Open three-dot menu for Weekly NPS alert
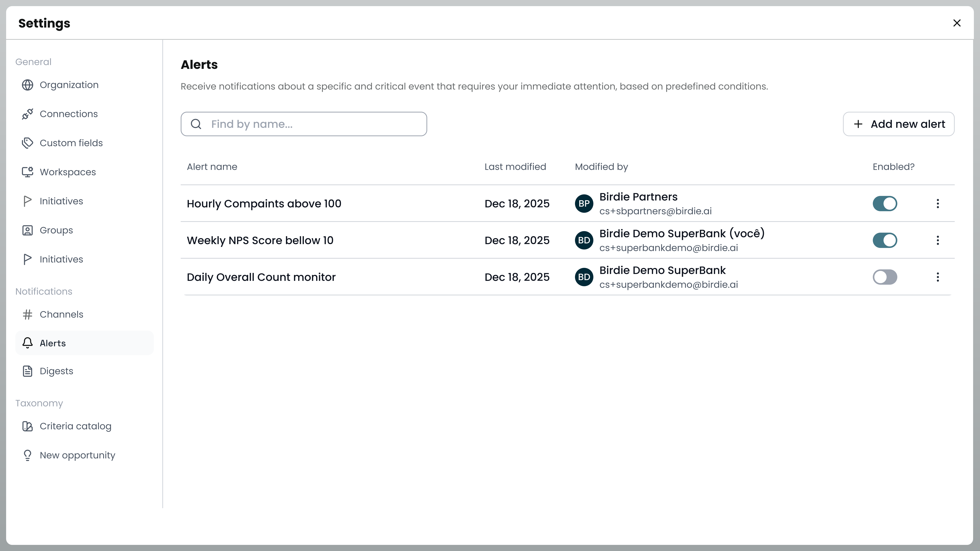The height and width of the screenshot is (551, 980). pos(938,240)
